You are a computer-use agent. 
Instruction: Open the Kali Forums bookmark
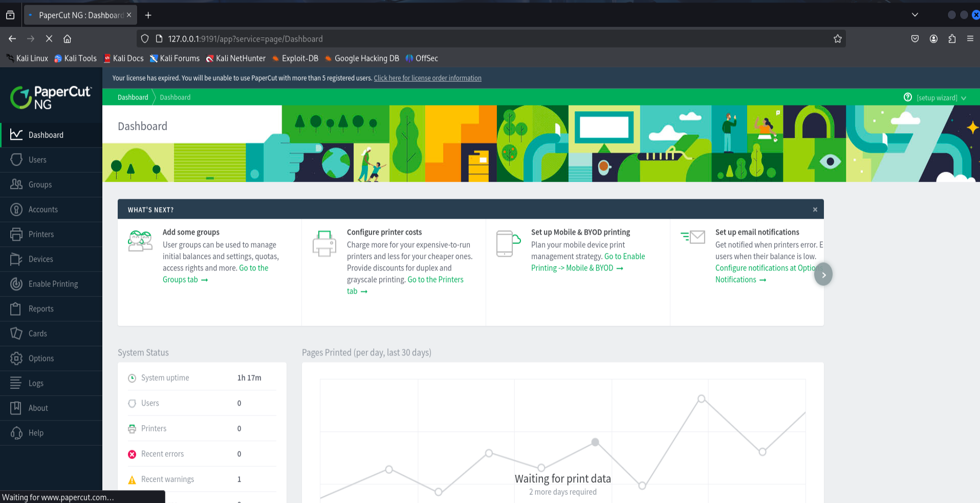click(x=175, y=58)
